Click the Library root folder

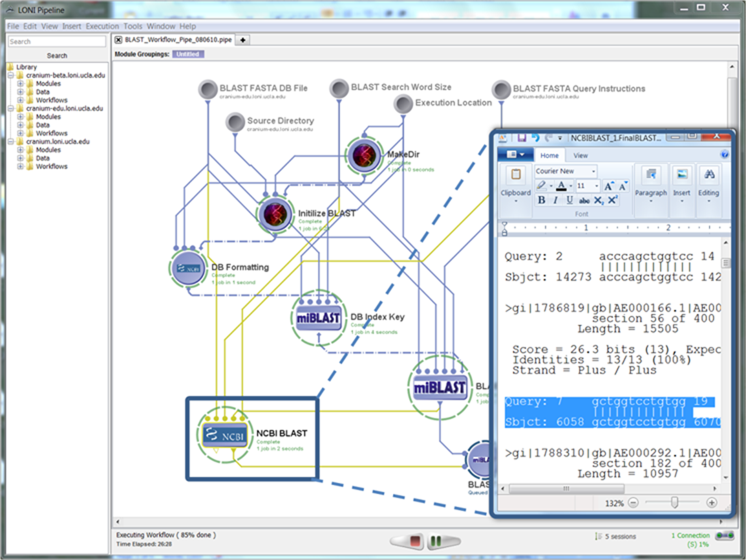(x=22, y=67)
